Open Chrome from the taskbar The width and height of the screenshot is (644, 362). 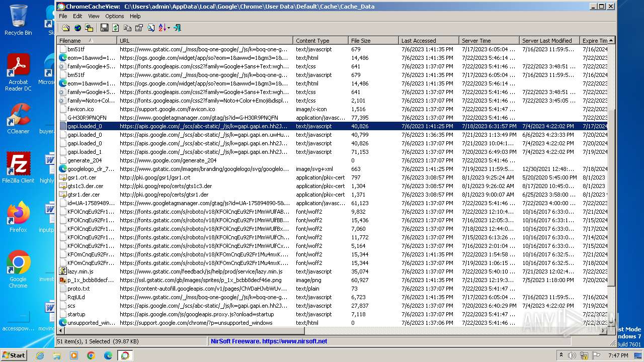91,355
